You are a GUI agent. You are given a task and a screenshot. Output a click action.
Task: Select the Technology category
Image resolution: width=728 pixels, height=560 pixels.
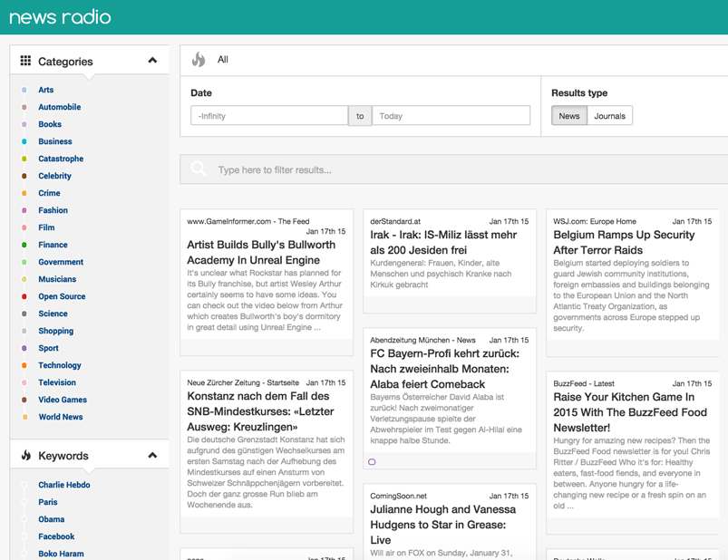[60, 365]
